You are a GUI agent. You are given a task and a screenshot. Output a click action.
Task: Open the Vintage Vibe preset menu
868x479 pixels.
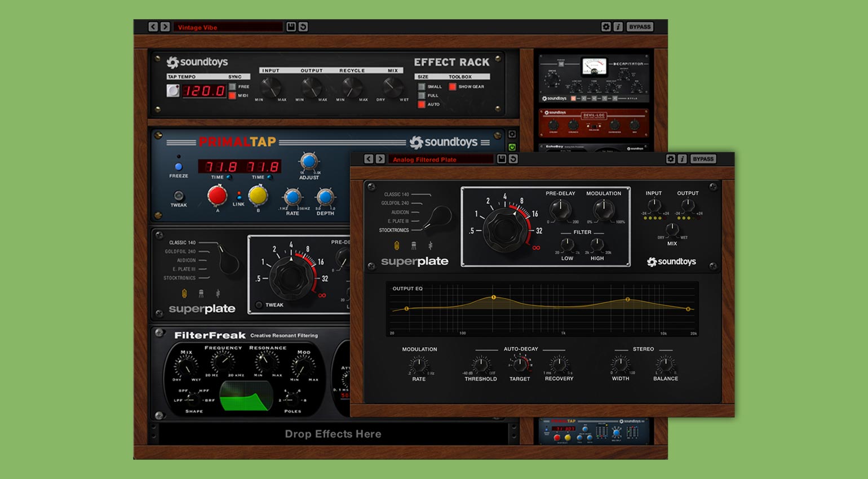[228, 27]
